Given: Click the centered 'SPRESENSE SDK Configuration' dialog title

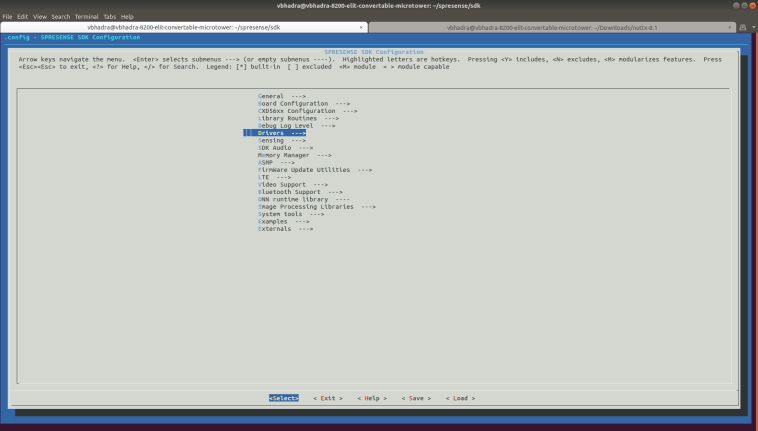Looking at the screenshot, I should click(x=374, y=52).
